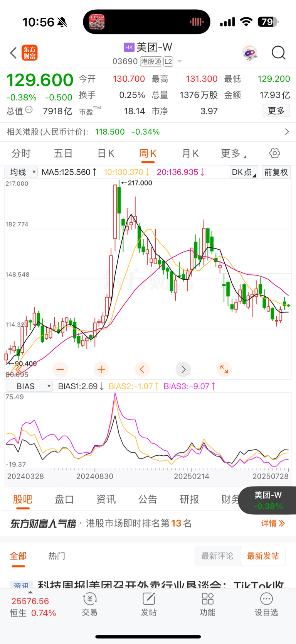This screenshot has width=296, height=644.
Task: Open the 东方财富 logo icon
Action: pos(30,53)
